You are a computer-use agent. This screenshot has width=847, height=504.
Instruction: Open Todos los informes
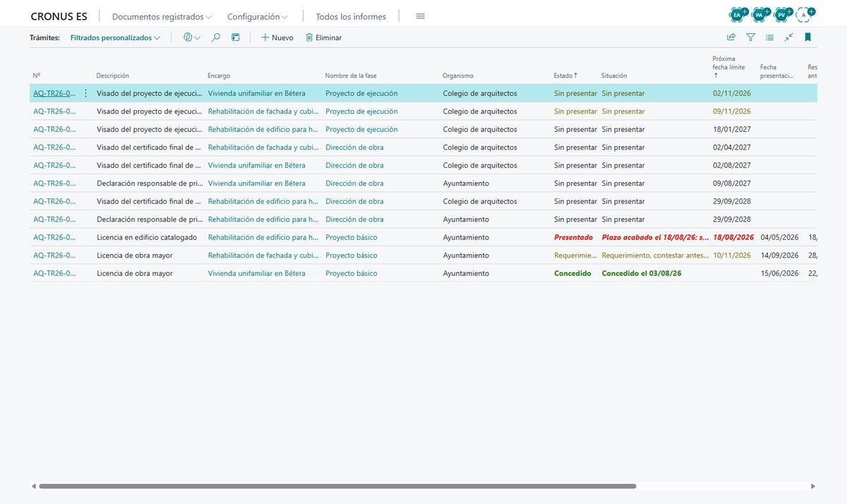point(351,16)
